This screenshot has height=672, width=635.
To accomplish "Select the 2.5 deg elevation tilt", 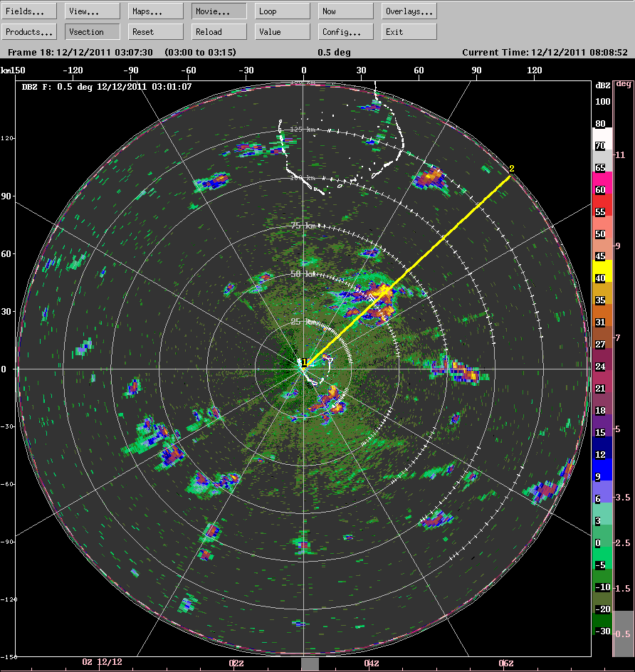I will [623, 543].
